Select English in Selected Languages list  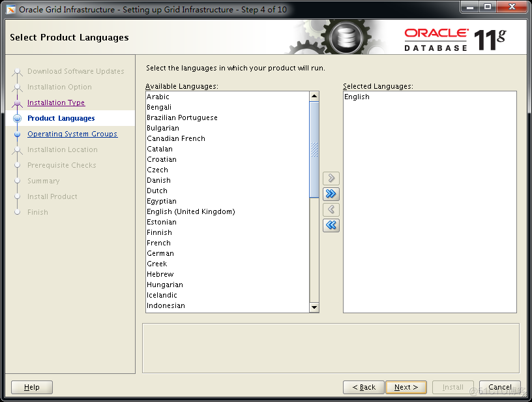[x=430, y=97]
